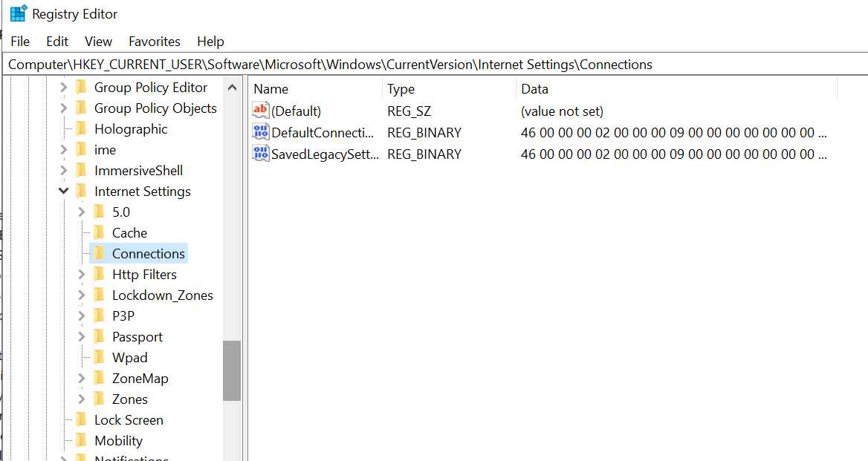Sort values by the Type column header
Screen dimensions: 868x461
pos(449,89)
